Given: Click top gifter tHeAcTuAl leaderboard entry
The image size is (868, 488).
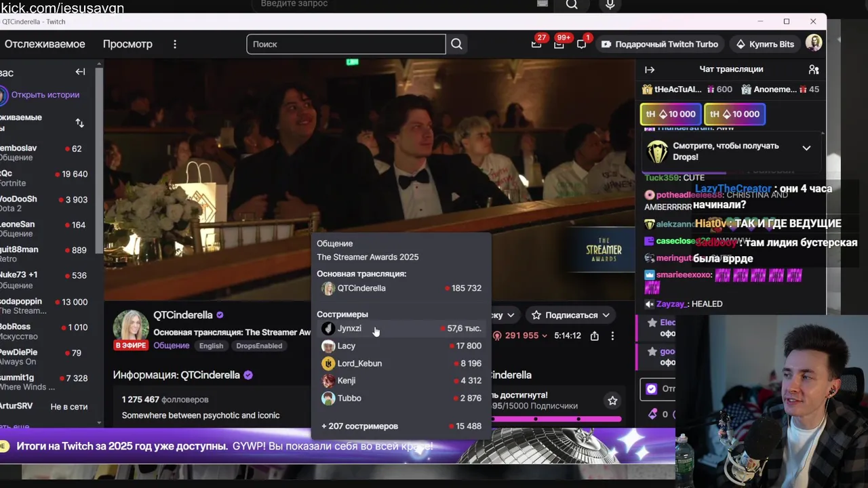Looking at the screenshot, I should coord(687,89).
